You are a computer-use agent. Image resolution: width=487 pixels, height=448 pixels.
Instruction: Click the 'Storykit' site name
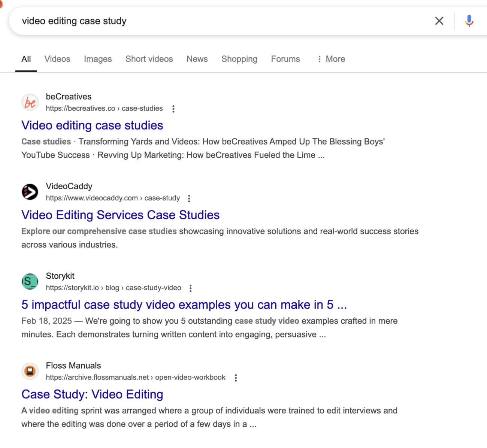point(60,276)
